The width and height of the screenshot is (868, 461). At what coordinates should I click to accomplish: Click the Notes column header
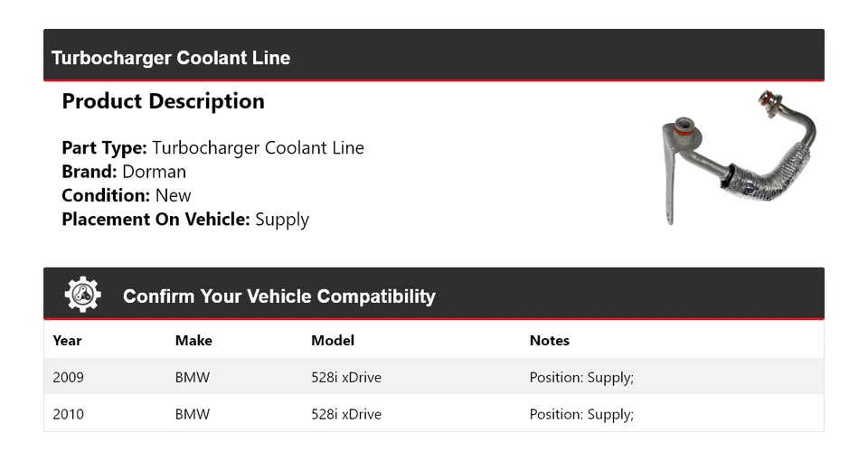[550, 341]
